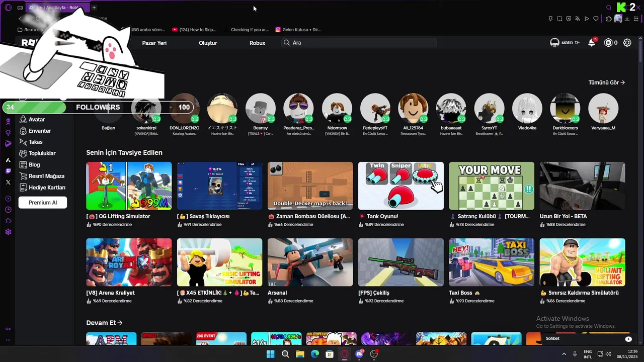The width and height of the screenshot is (644, 362).
Task: Open File Explorer from taskbar
Action: pyautogui.click(x=300, y=354)
